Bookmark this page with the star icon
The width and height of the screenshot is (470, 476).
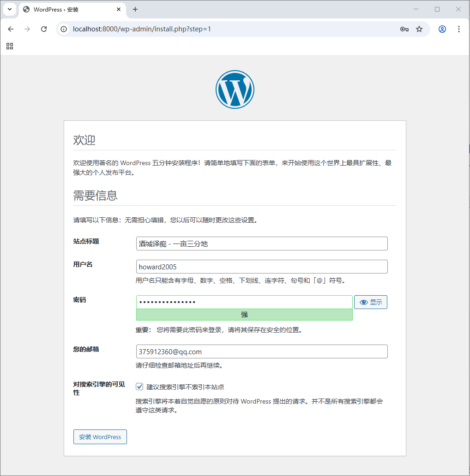(419, 29)
